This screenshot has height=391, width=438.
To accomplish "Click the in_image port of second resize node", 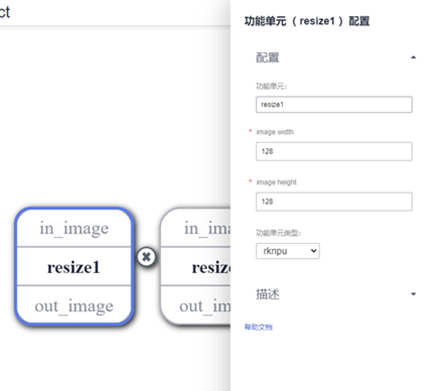I will (x=207, y=229).
